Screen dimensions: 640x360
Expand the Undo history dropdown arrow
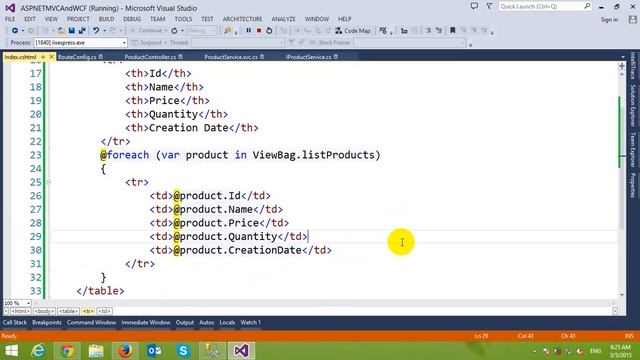[x=104, y=31]
